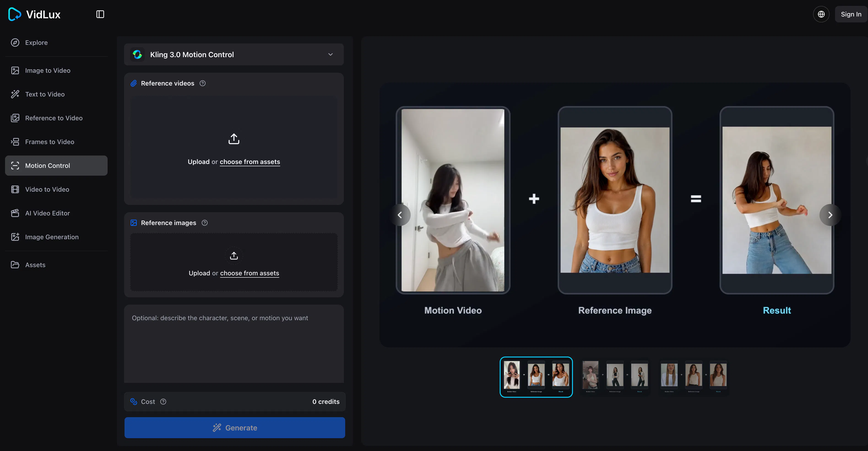Click the Cost coins icon
Viewport: 868px width, 451px height.
pos(134,402)
